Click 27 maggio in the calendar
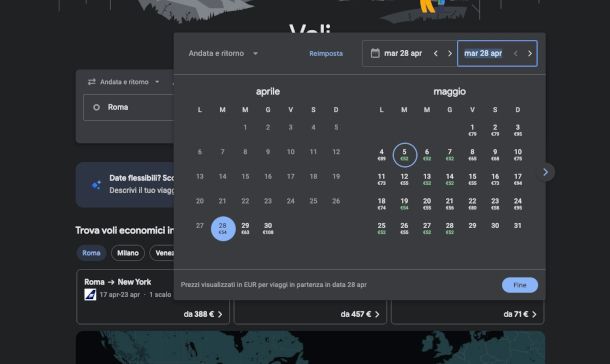 pos(427,228)
